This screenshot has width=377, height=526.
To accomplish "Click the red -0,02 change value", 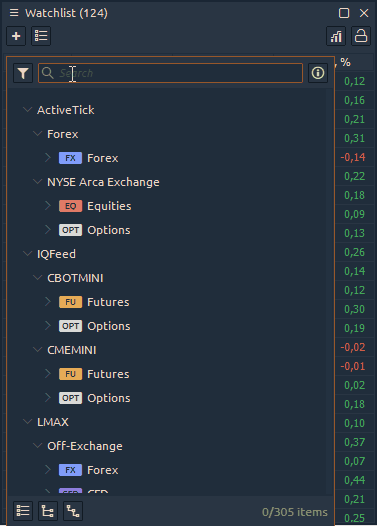I will click(x=353, y=347).
